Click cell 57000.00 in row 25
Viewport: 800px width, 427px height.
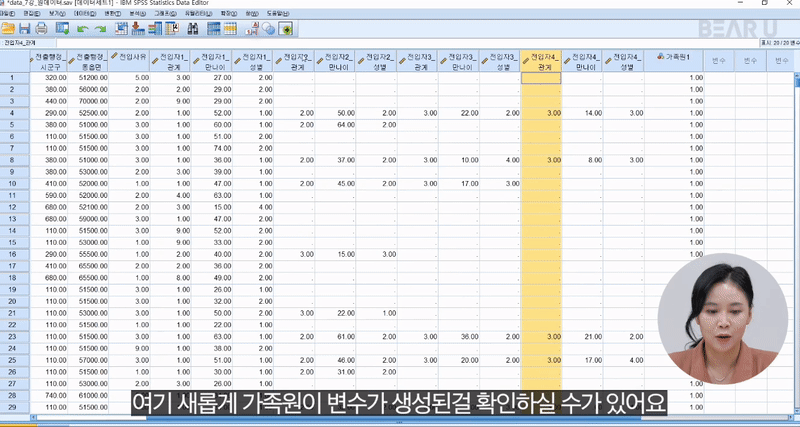pyautogui.click(x=88, y=360)
